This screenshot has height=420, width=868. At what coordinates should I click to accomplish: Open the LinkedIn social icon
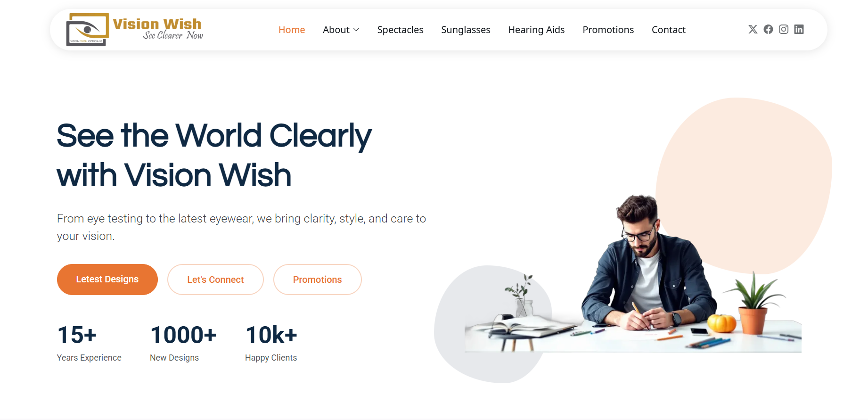(799, 29)
